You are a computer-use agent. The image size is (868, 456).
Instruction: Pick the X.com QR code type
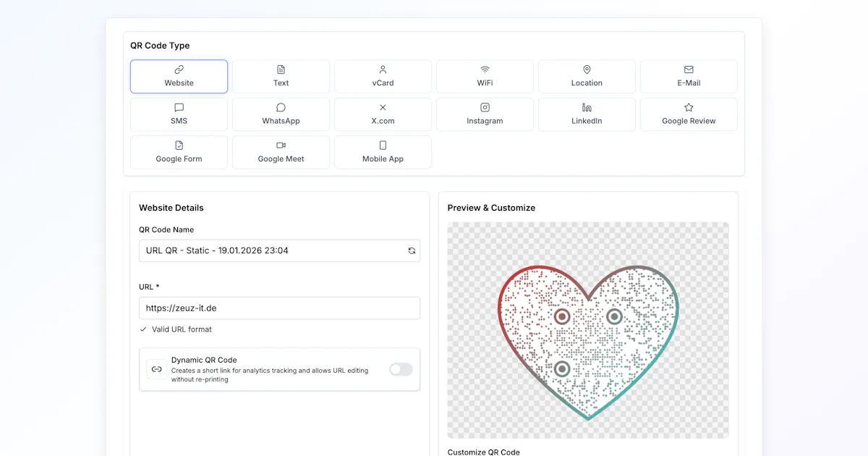pos(383,114)
